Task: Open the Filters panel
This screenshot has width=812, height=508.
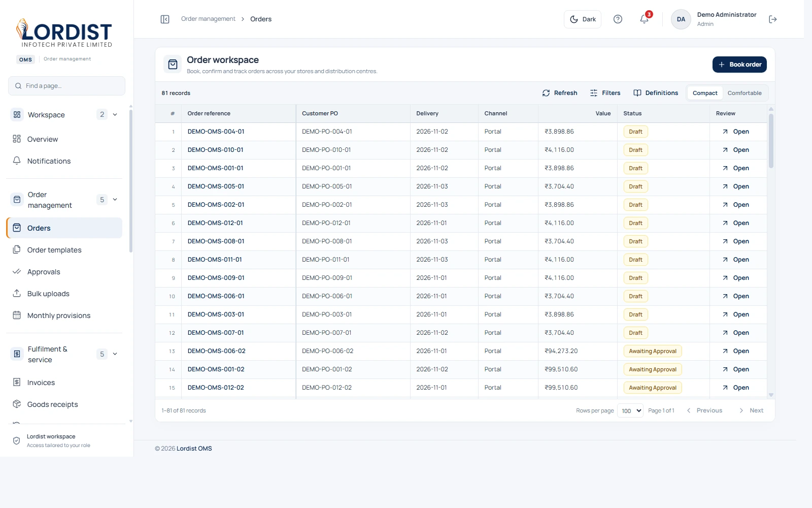Action: pos(605,93)
